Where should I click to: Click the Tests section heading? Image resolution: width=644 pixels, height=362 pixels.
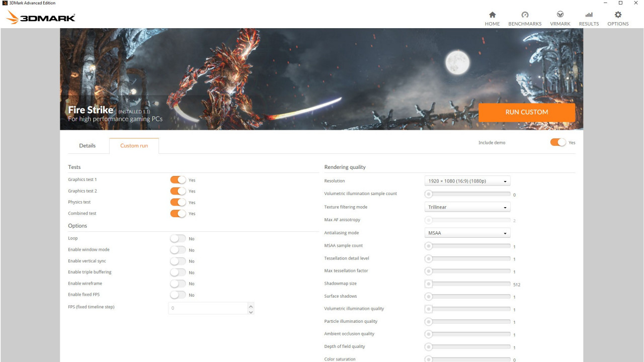[x=74, y=167]
